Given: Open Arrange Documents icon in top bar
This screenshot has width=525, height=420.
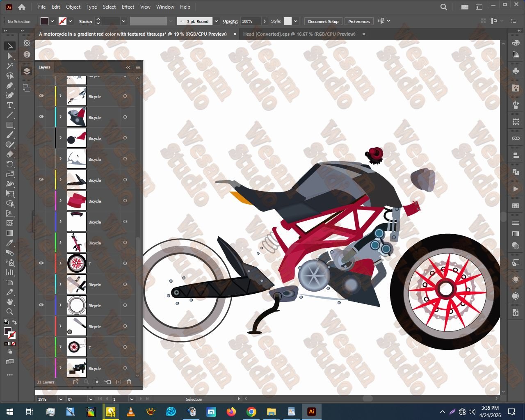Looking at the screenshot, I should (x=465, y=7).
